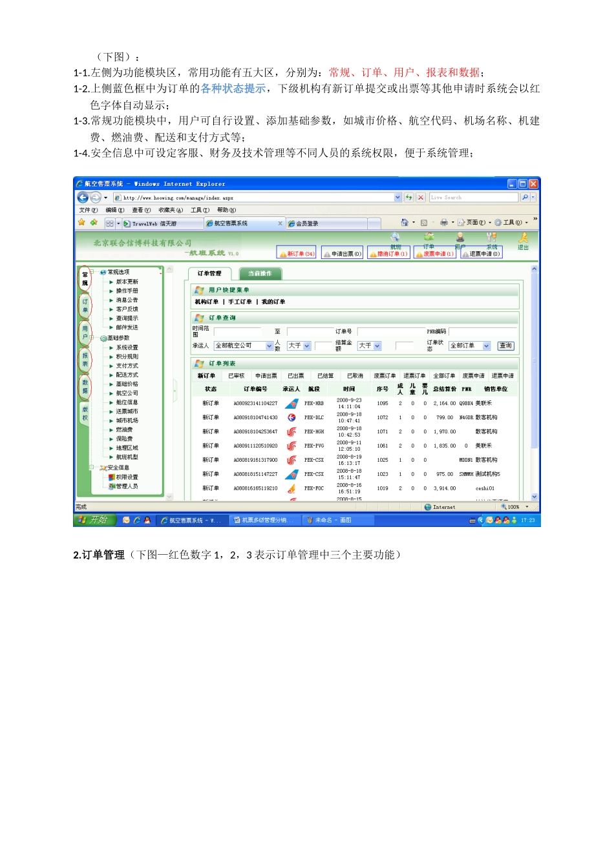Screen dimensions: 614x868
Task: Collapse the 常规选项 tree node
Action: 92,273
